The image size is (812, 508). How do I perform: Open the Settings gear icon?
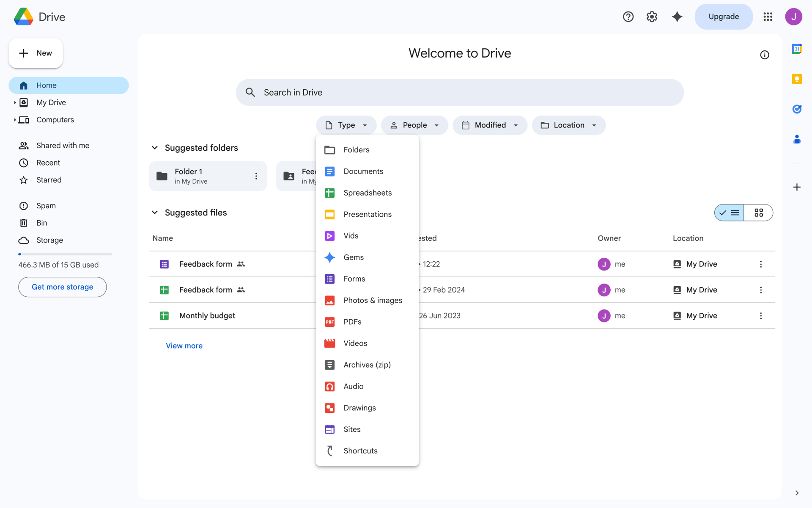click(x=652, y=17)
